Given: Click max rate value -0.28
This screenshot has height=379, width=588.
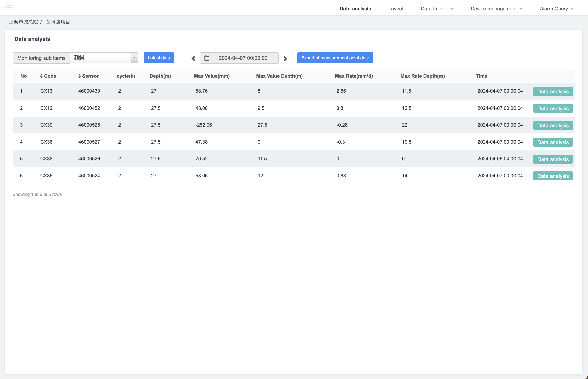Looking at the screenshot, I should [x=342, y=125].
